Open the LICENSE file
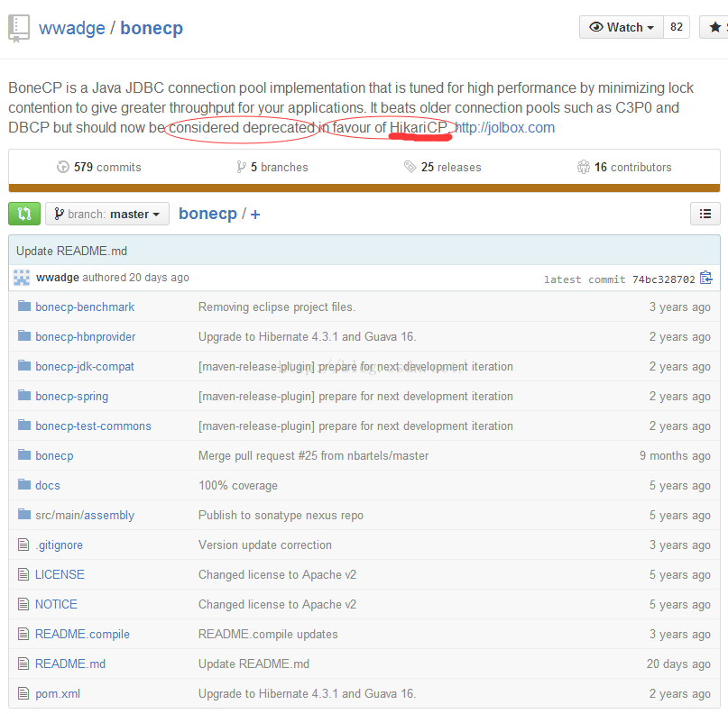728x714 pixels. pos(60,574)
